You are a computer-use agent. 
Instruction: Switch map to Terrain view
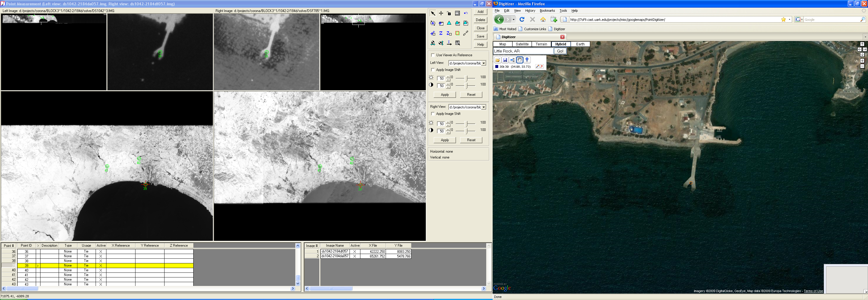click(541, 44)
